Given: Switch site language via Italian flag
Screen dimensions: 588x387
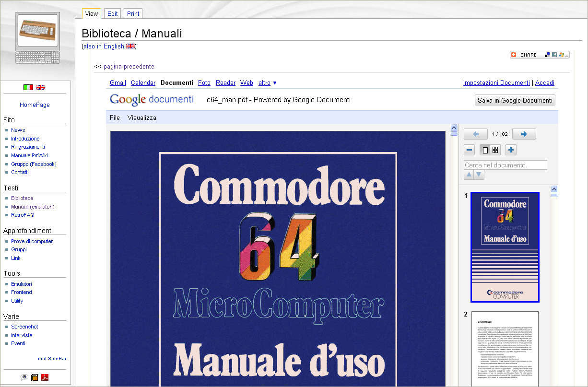Looking at the screenshot, I should pyautogui.click(x=28, y=87).
